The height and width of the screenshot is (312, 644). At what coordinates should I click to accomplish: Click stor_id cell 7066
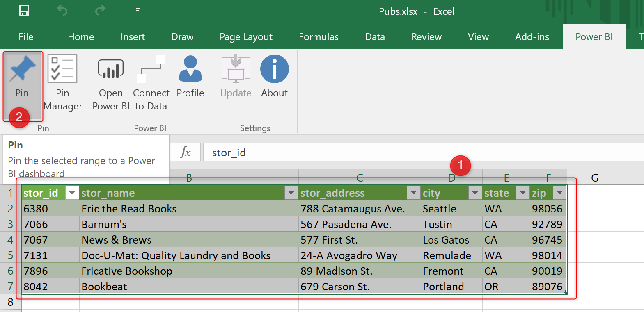pos(50,224)
